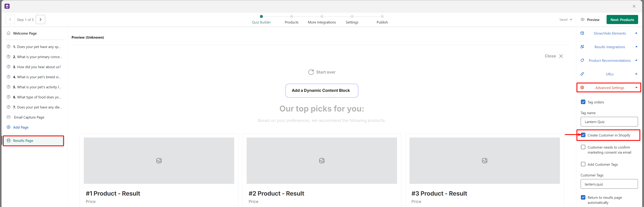Image resolution: width=644 pixels, height=207 pixels.
Task: Click '#1 Product - Result' title
Action: tap(113, 194)
